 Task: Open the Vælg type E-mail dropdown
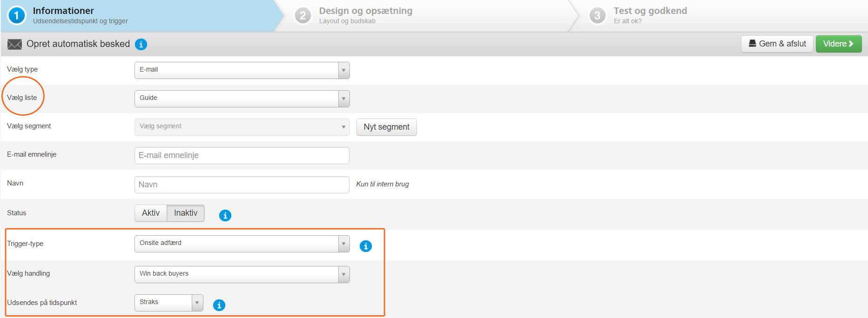coord(242,70)
